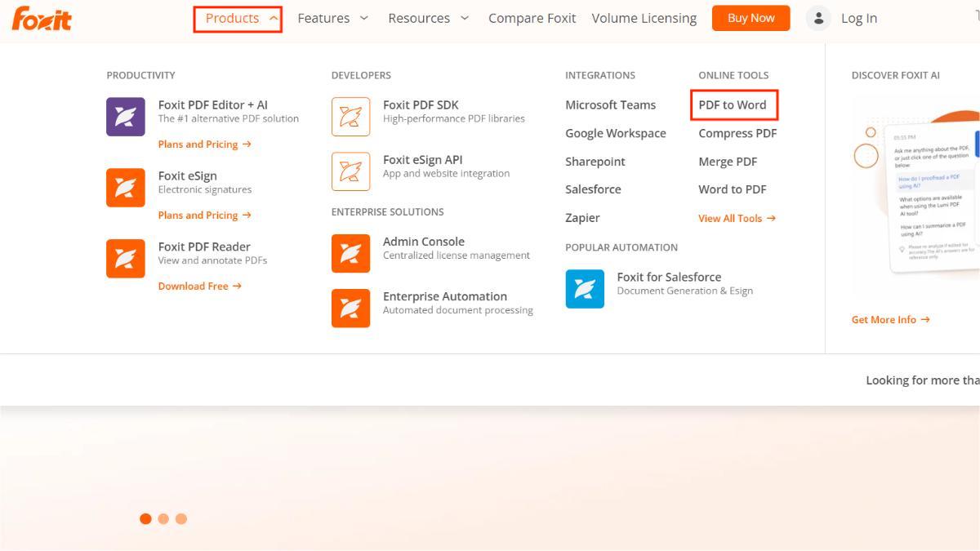This screenshot has height=551, width=980.
Task: Open the Foxit PDF Reader link
Action: [204, 247]
